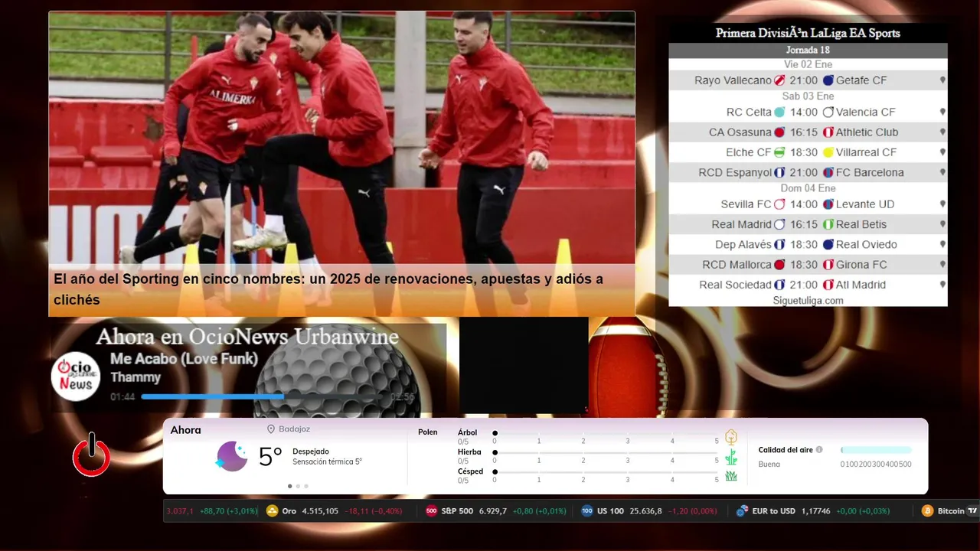This screenshot has width=980, height=551.
Task: Click the Me Acabo (Love Funk) song title
Action: (184, 359)
